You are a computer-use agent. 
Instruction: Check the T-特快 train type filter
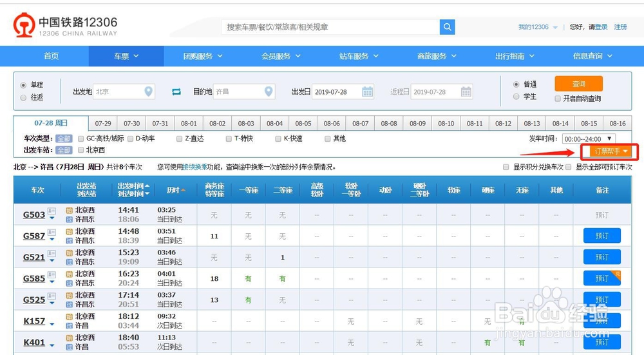229,139
